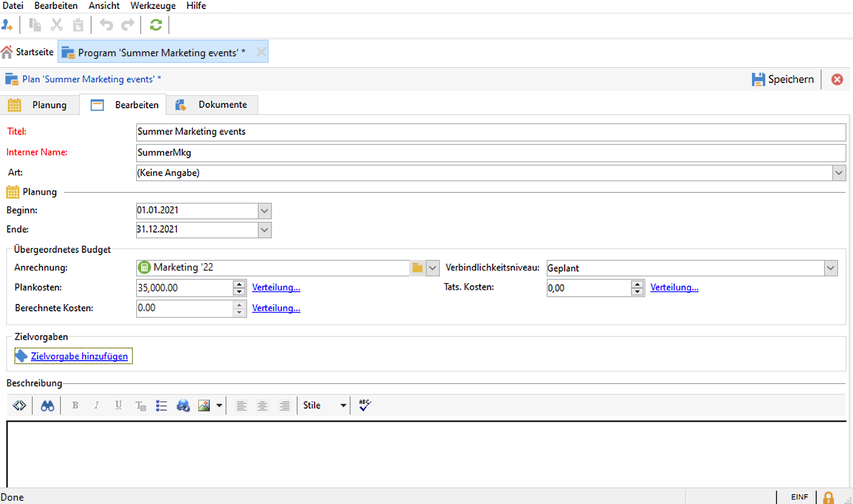Toggle italic formatting in description editor

[96, 406]
